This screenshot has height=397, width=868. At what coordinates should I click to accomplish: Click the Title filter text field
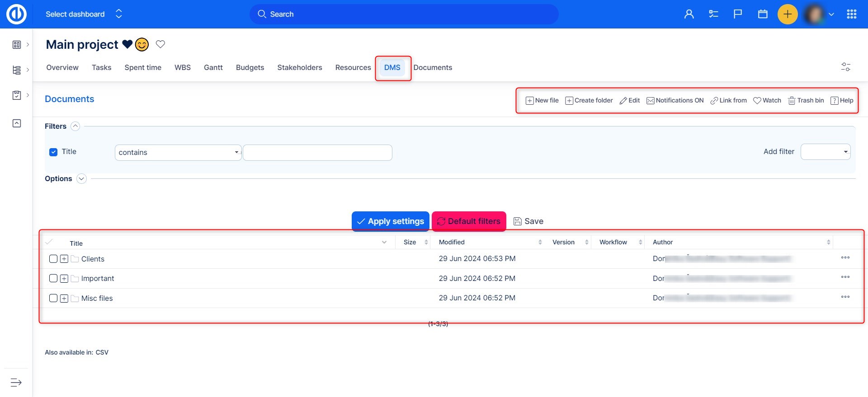[317, 153]
